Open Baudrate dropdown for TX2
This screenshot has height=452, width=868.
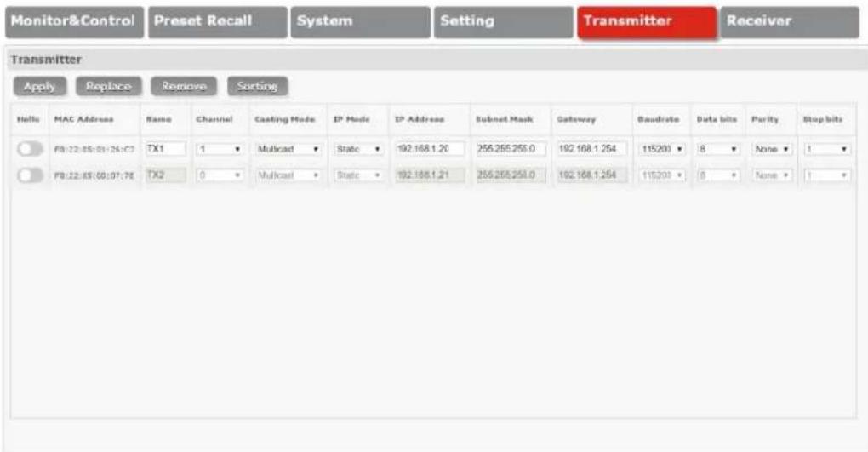click(662, 175)
